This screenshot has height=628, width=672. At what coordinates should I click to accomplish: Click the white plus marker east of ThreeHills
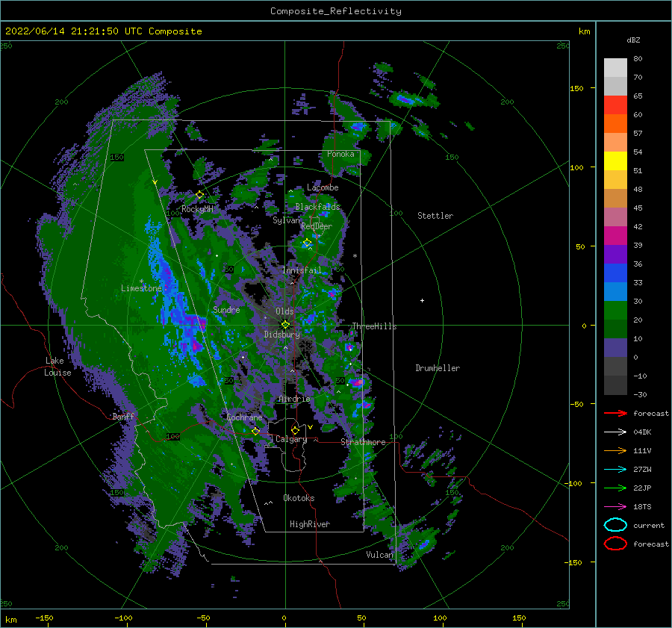tap(422, 300)
